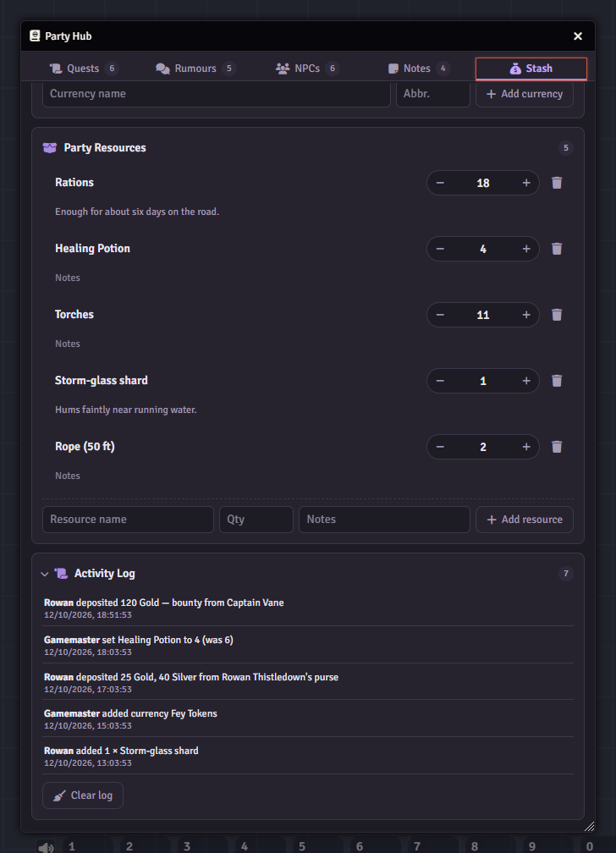
Task: Go to the NPCs tab
Action: (x=307, y=69)
